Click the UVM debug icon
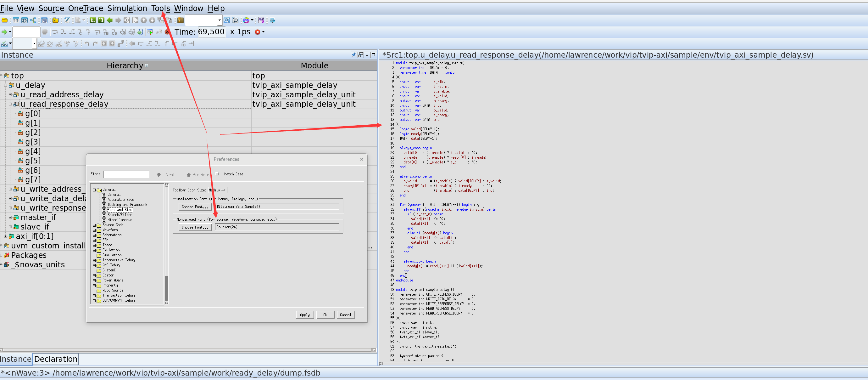This screenshot has width=868, height=380. pyautogui.click(x=246, y=20)
